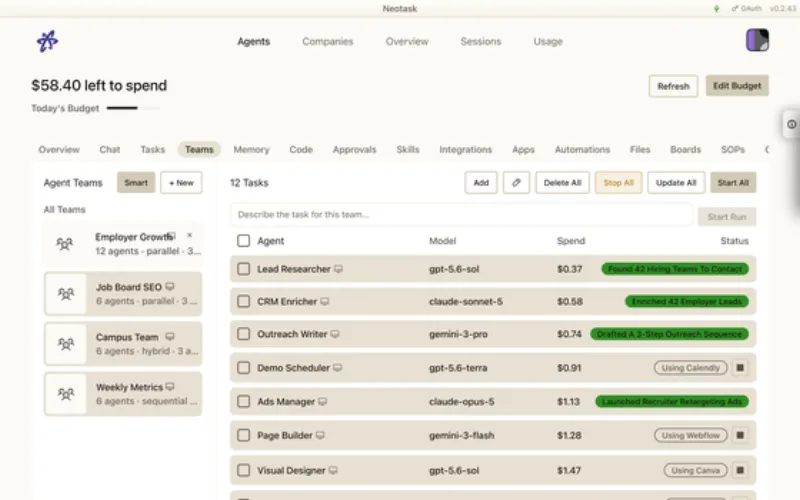This screenshot has width=800, height=500.
Task: Stop the Page Builder agent
Action: click(740, 435)
